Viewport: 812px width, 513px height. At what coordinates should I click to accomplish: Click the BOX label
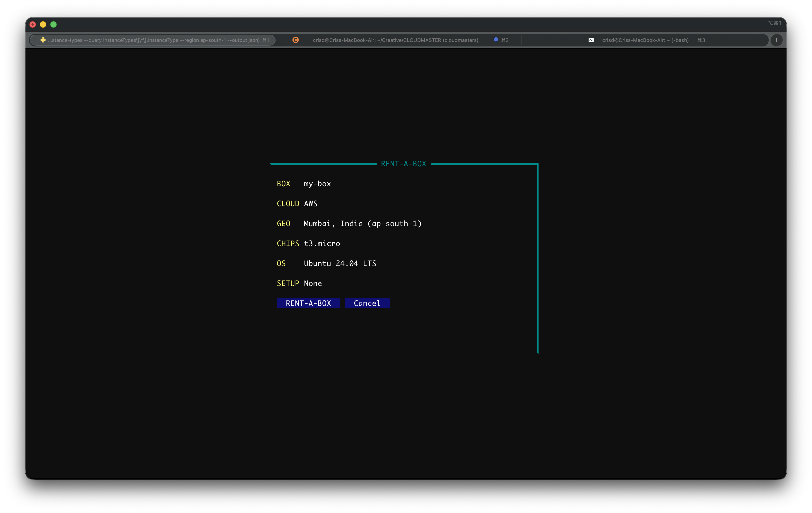tap(283, 184)
